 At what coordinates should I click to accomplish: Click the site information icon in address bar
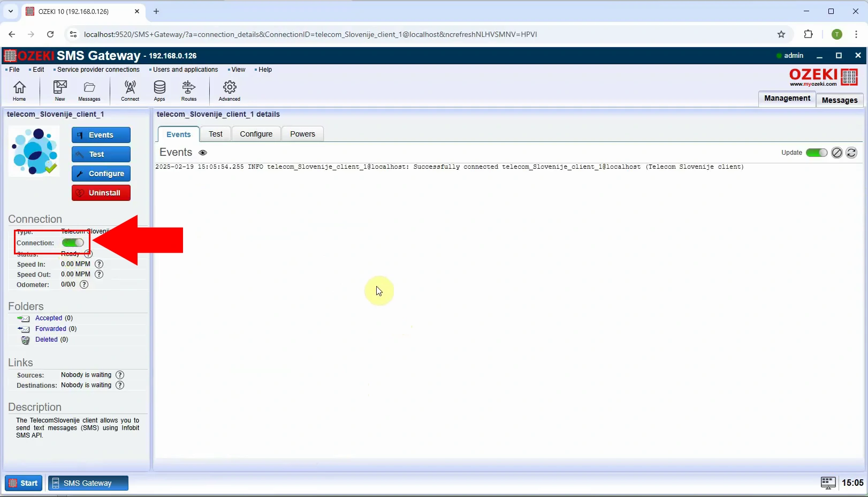(x=73, y=34)
